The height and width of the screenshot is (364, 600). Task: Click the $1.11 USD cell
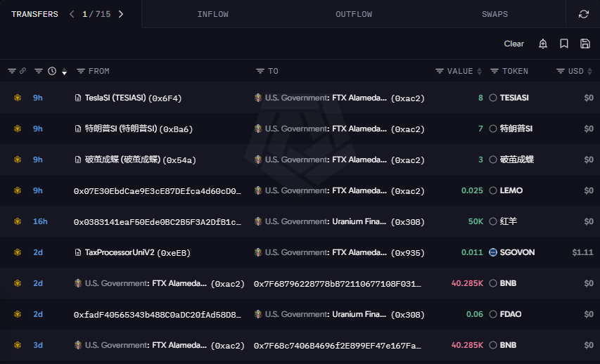(x=583, y=252)
